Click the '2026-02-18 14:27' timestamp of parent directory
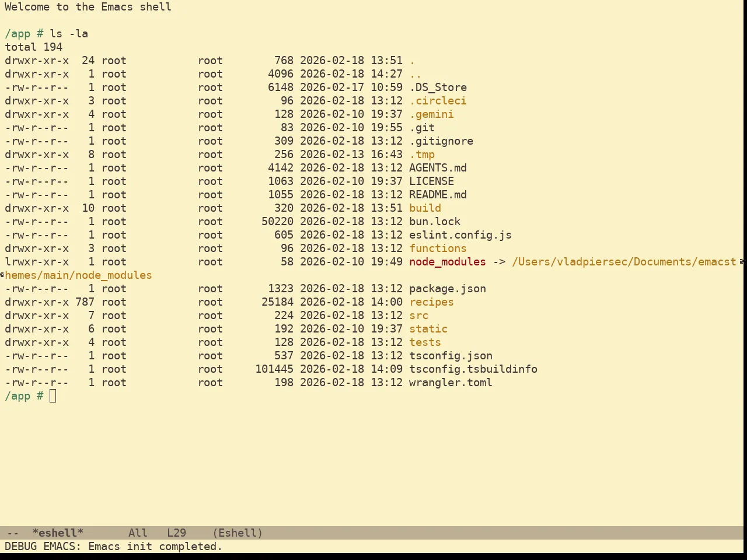747x560 pixels. [x=351, y=74]
